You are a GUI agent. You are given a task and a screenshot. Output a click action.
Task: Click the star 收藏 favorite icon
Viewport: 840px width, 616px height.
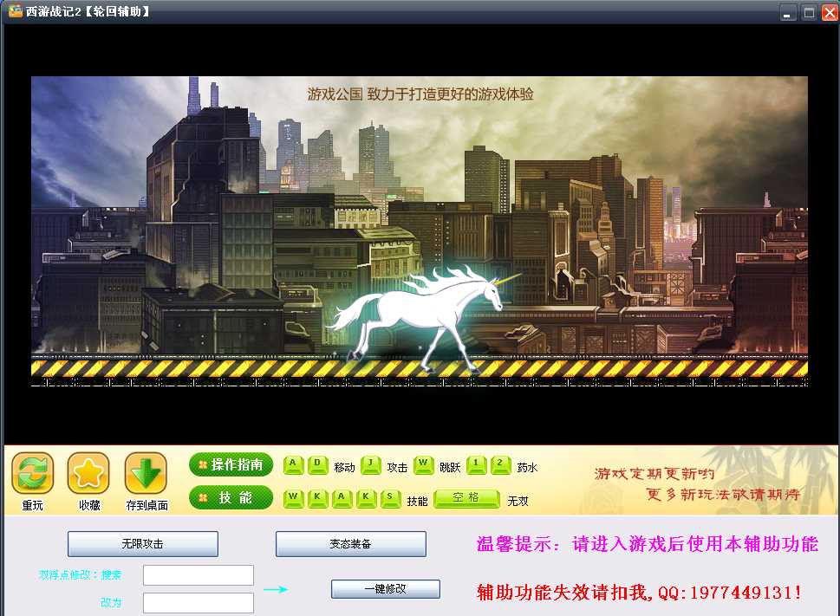(89, 473)
